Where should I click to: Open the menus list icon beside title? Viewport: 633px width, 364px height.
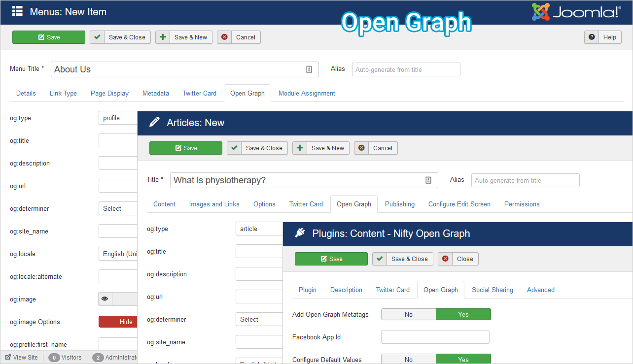(17, 11)
